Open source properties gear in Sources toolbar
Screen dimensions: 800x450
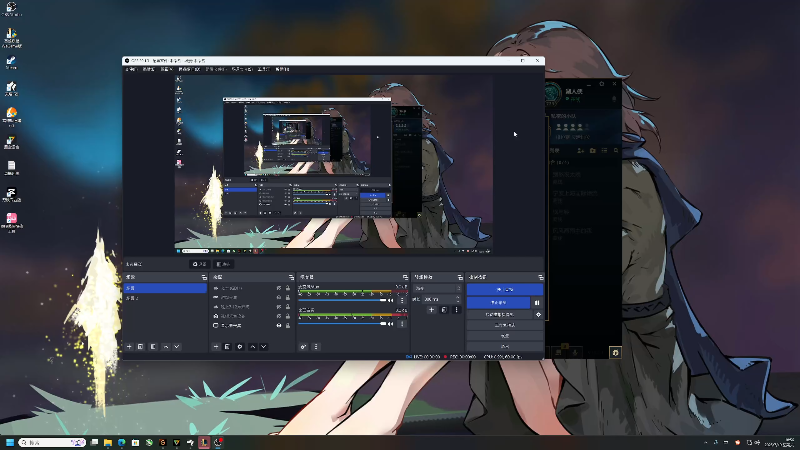click(x=240, y=346)
